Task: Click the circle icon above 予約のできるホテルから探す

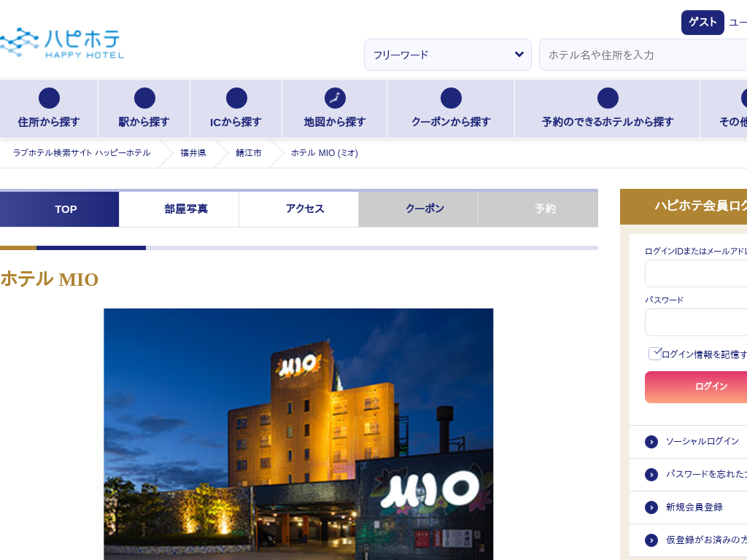Action: [608, 98]
